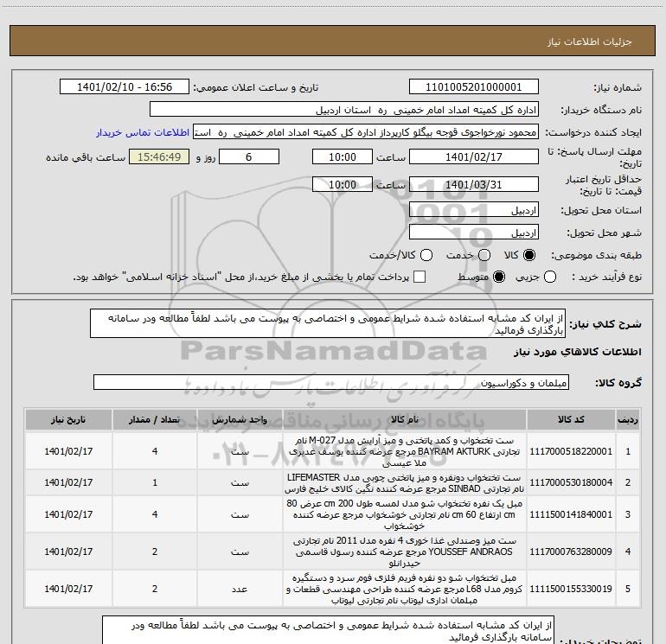Click the لیوتاب L68 sofa bed item name

pyautogui.click(x=405, y=589)
